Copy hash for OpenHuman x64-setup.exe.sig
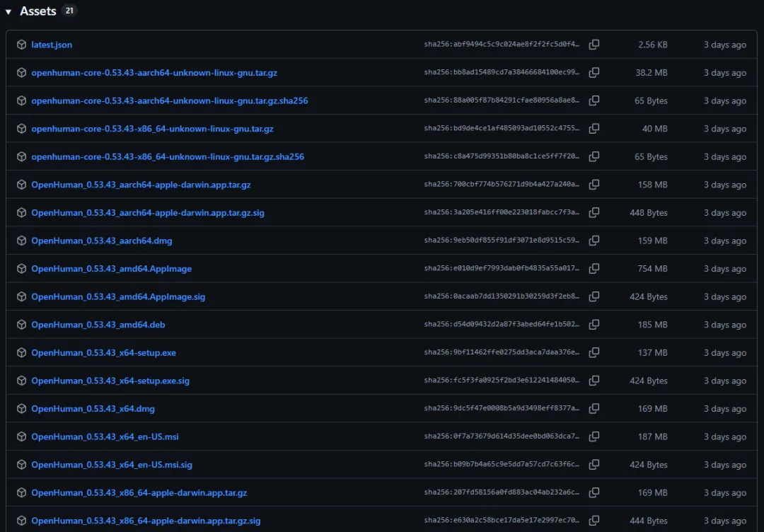 click(x=594, y=381)
